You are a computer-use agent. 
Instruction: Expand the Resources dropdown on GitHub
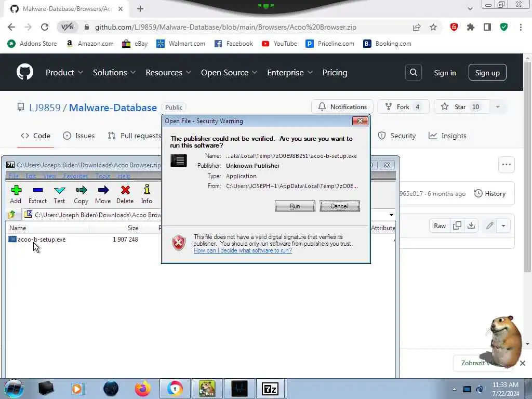[x=168, y=73]
